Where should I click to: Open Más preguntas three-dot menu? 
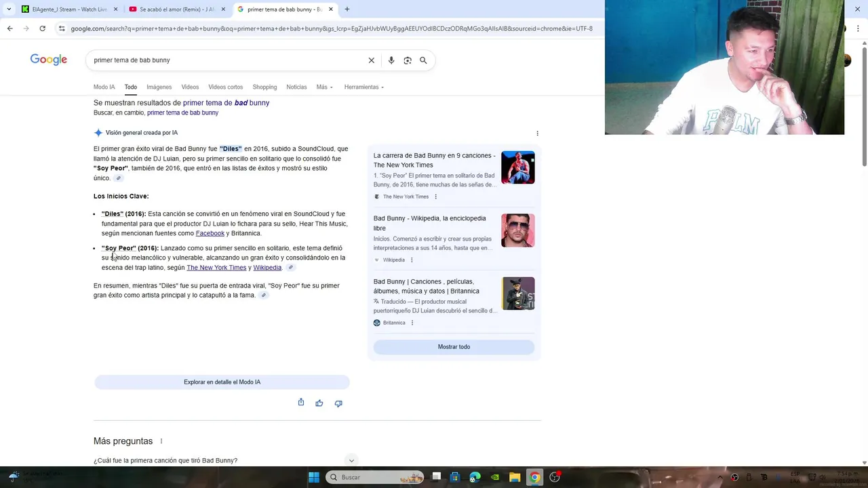161,441
